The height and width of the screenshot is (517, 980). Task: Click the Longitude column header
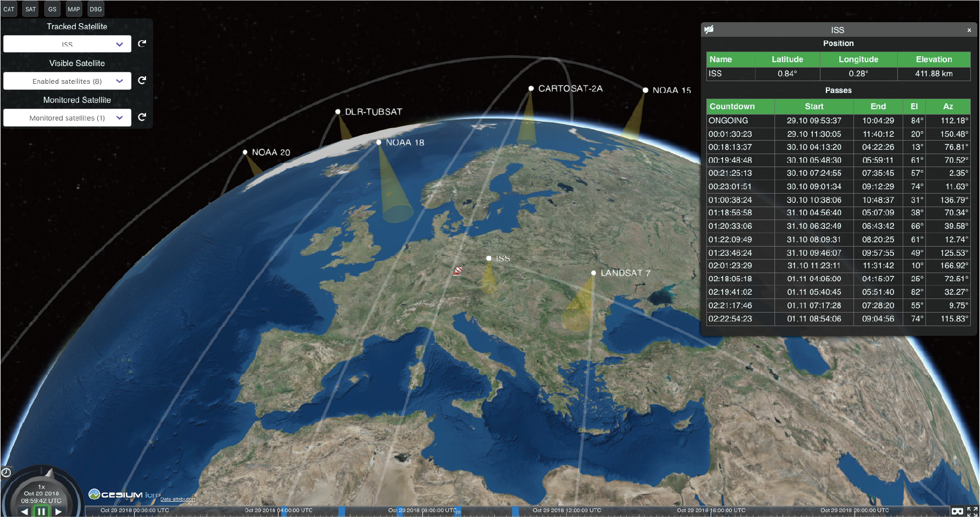pyautogui.click(x=858, y=59)
